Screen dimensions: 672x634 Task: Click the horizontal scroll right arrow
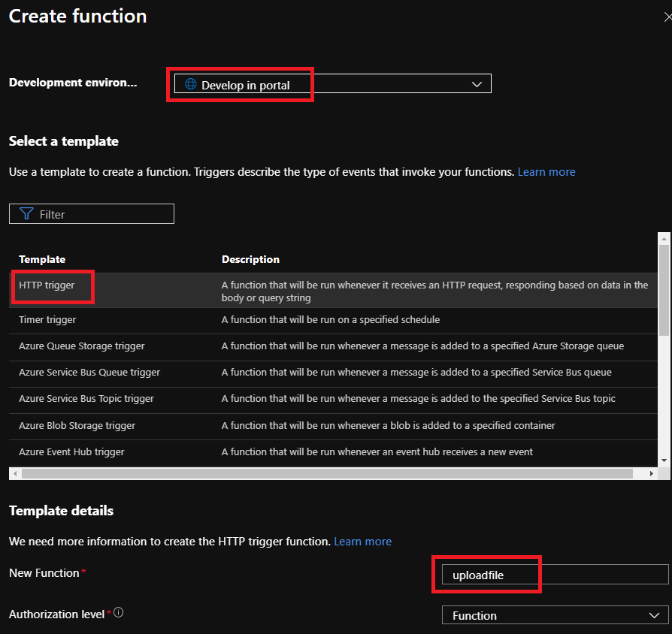click(652, 473)
